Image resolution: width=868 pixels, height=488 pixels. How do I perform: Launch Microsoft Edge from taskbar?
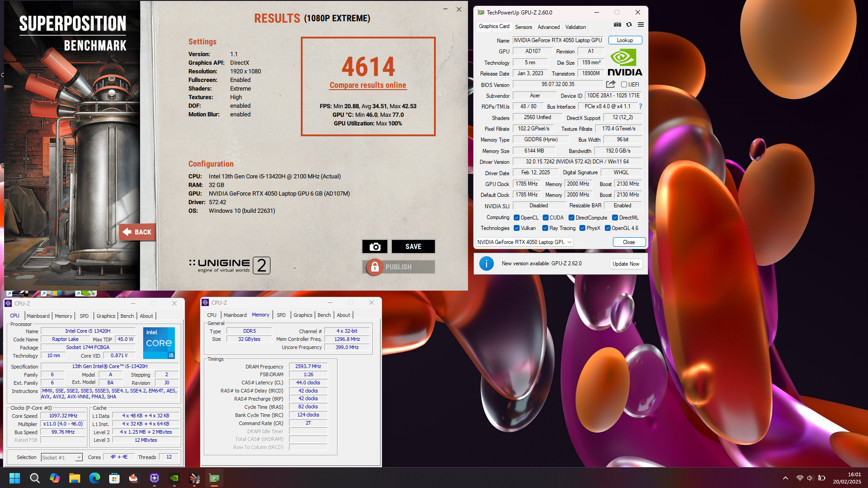[x=94, y=478]
